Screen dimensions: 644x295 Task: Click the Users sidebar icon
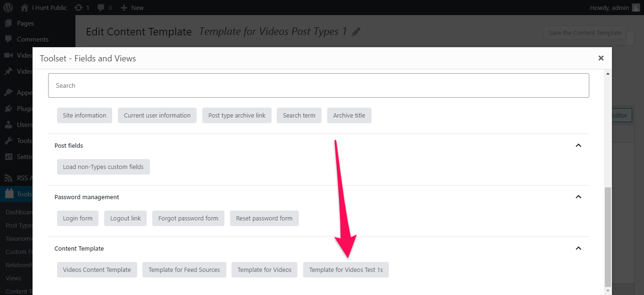(8, 125)
